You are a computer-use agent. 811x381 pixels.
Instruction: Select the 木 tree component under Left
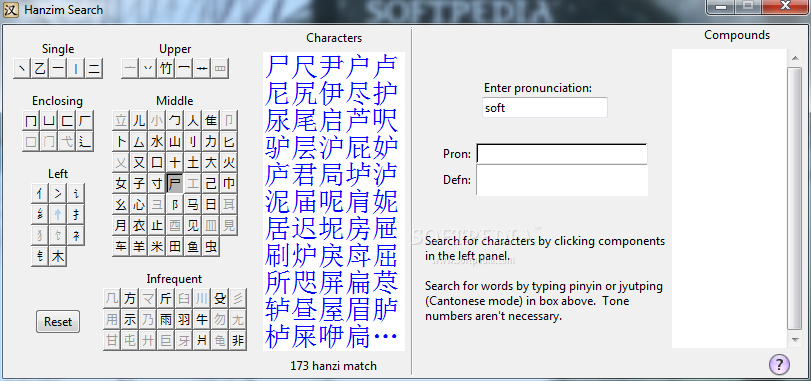click(x=58, y=256)
